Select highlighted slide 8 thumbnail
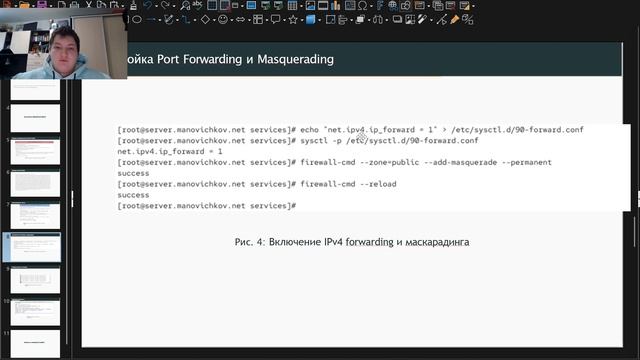This screenshot has width=640, height=360. 35,247
